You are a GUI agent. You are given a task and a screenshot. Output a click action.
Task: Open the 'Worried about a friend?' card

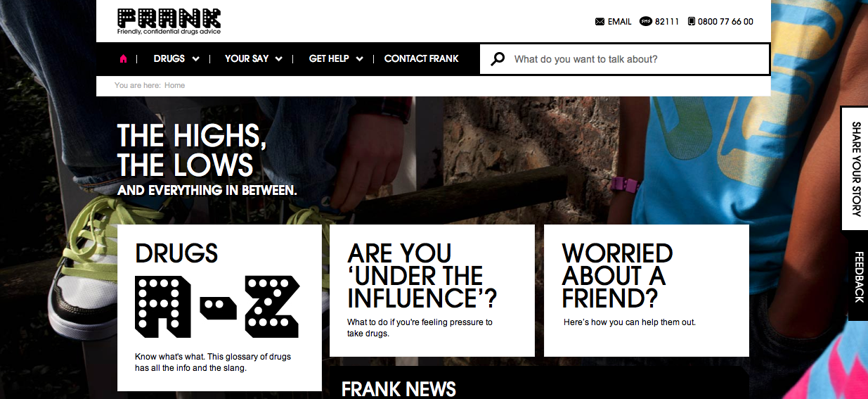(x=647, y=291)
